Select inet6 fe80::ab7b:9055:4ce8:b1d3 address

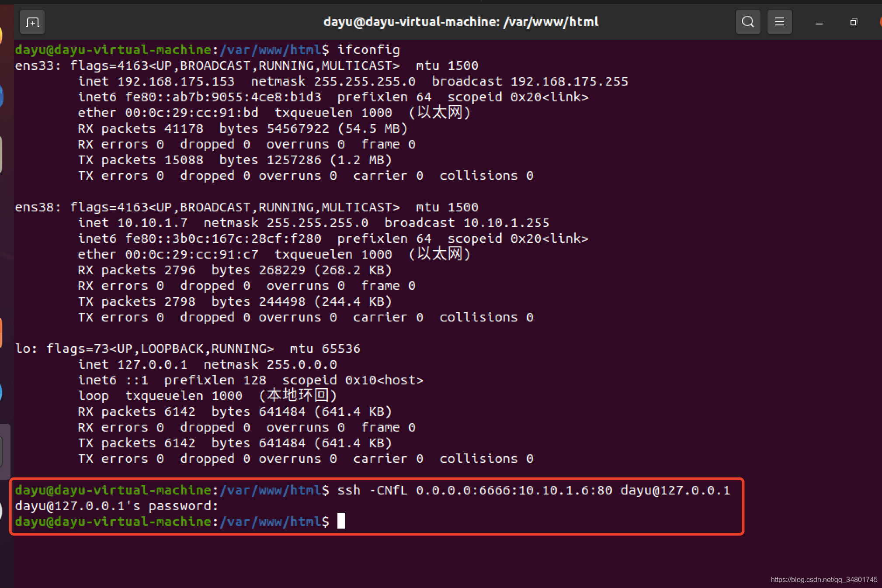click(223, 97)
